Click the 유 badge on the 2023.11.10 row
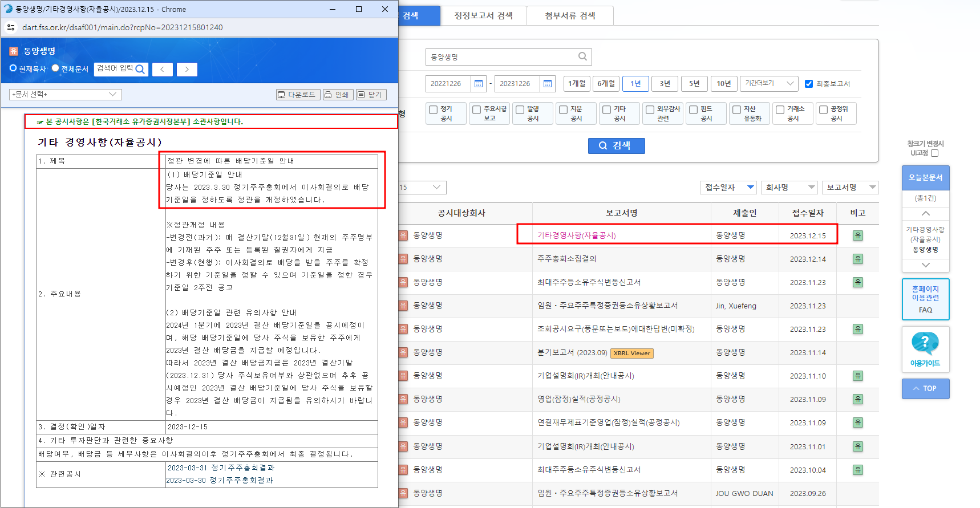 pos(857,376)
